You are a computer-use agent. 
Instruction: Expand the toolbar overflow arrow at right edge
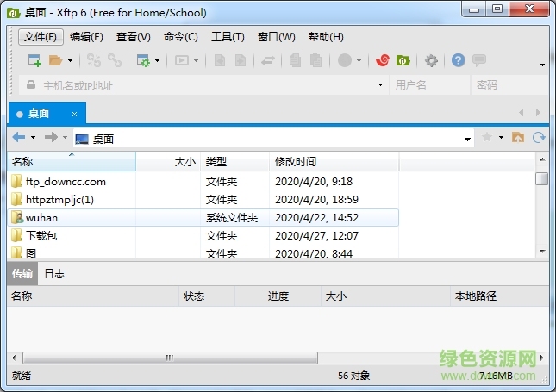tap(542, 65)
